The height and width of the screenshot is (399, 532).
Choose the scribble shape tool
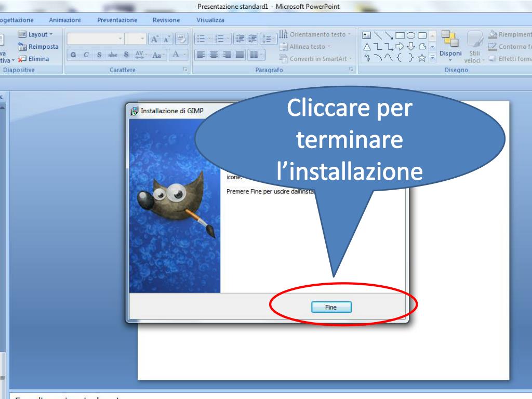(367, 58)
